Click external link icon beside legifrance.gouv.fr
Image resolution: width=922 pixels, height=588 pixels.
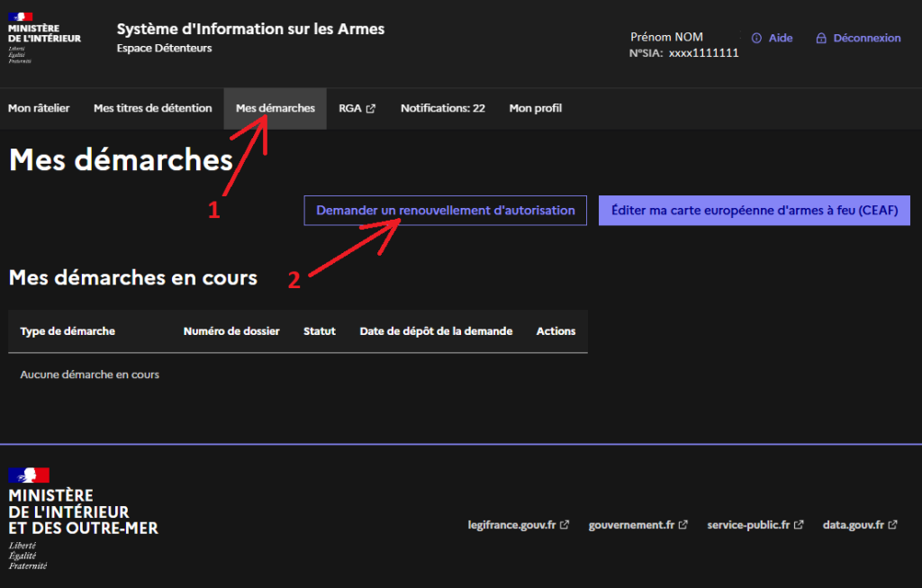click(565, 525)
